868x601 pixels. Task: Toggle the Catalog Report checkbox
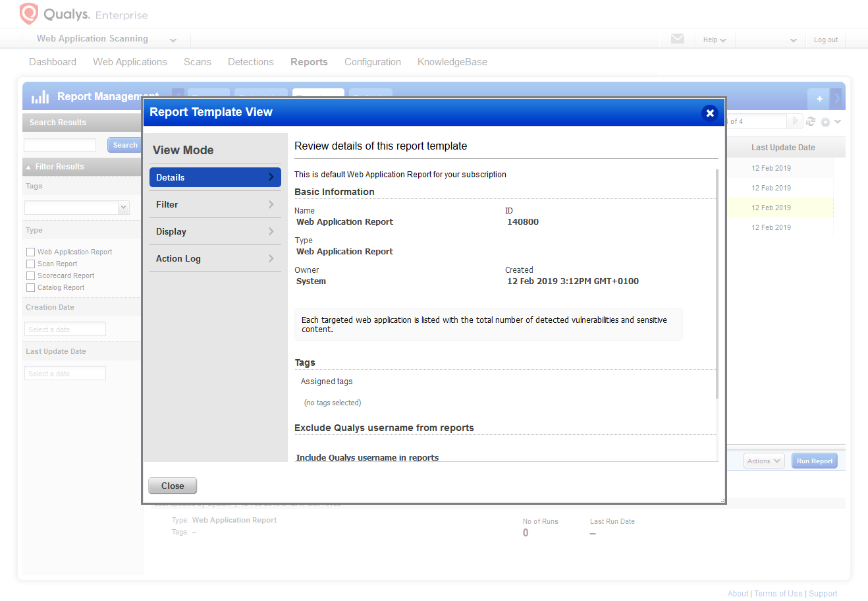tap(30, 287)
